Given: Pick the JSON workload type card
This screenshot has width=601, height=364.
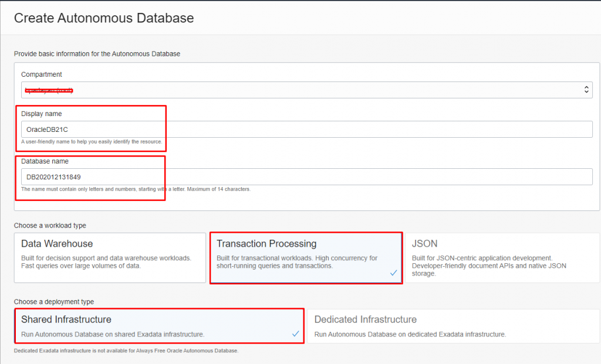Looking at the screenshot, I should click(x=502, y=258).
